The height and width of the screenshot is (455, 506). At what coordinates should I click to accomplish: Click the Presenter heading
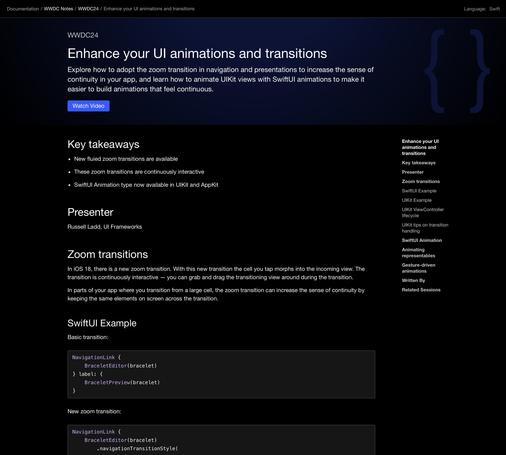[x=90, y=212]
